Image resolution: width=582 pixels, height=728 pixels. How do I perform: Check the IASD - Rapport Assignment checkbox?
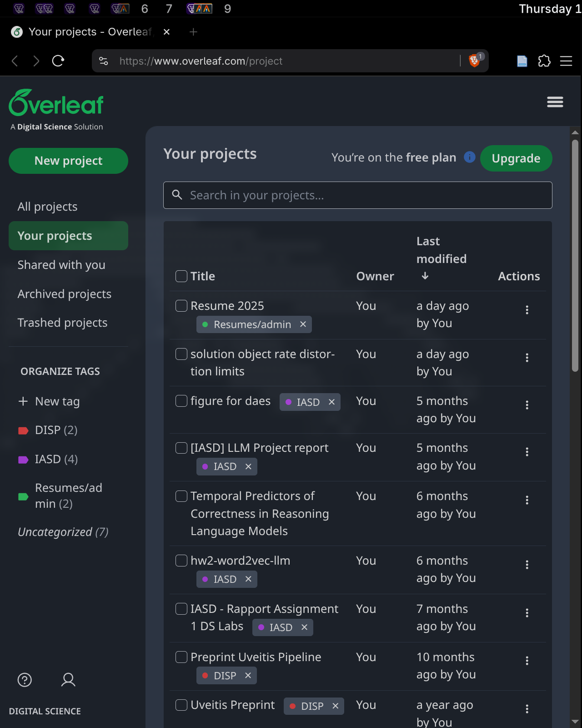click(x=181, y=609)
